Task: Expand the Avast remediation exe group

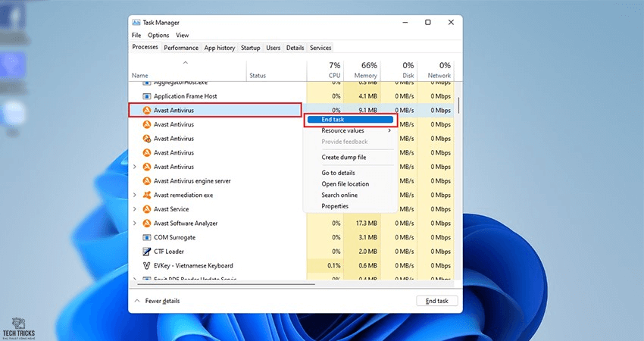Action: click(135, 196)
